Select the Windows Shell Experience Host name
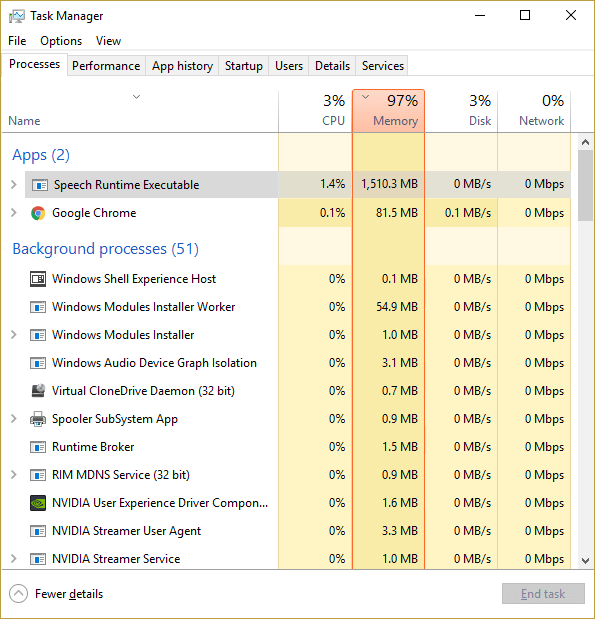This screenshot has height=619, width=595. point(134,279)
